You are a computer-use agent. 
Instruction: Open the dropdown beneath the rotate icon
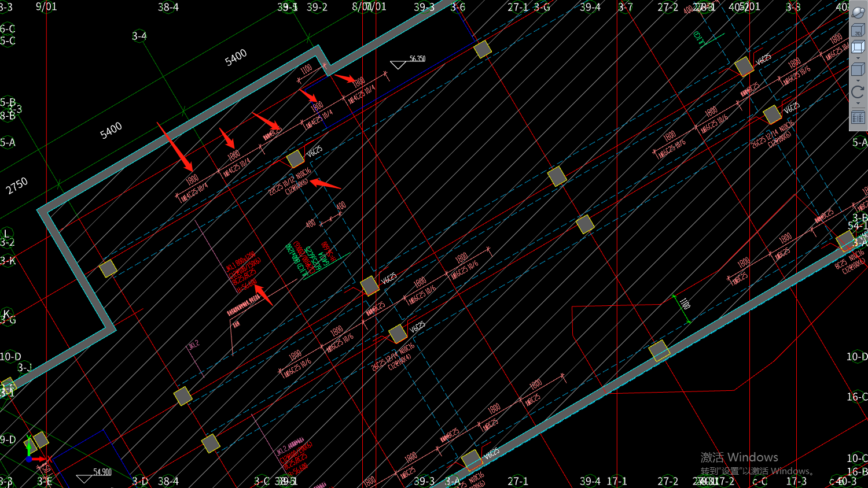click(858, 103)
